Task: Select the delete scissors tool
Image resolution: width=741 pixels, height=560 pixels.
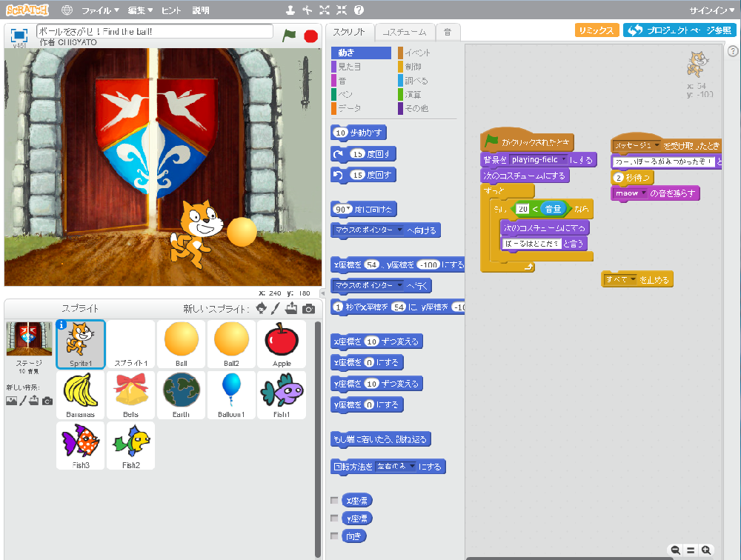Action: pos(308,10)
